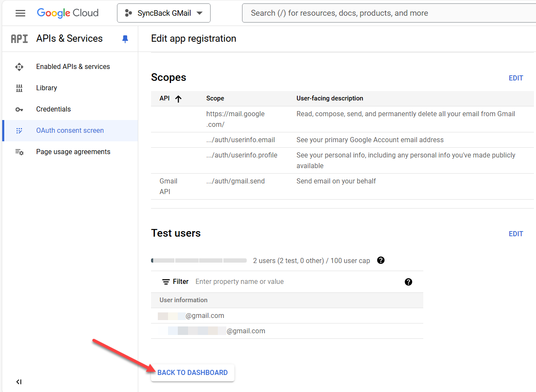Select the .../auth/userinfo.profile scope cell
Viewport: 536px width, 392px height.
[242, 155]
